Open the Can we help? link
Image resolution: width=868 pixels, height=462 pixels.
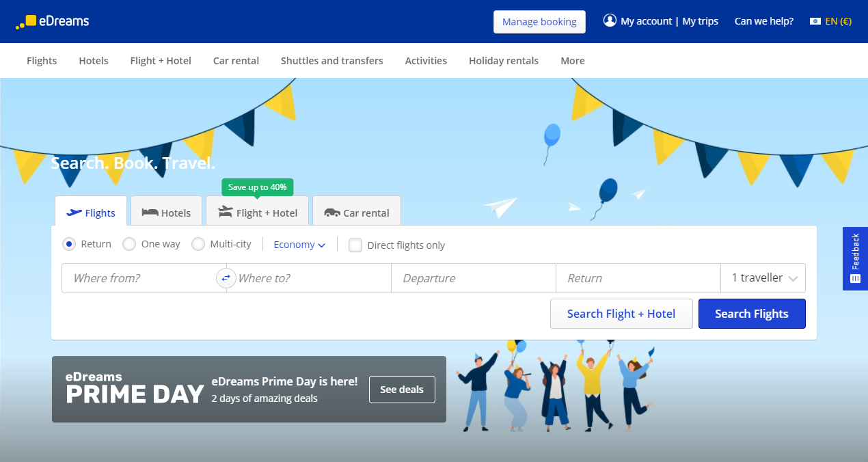tap(763, 21)
